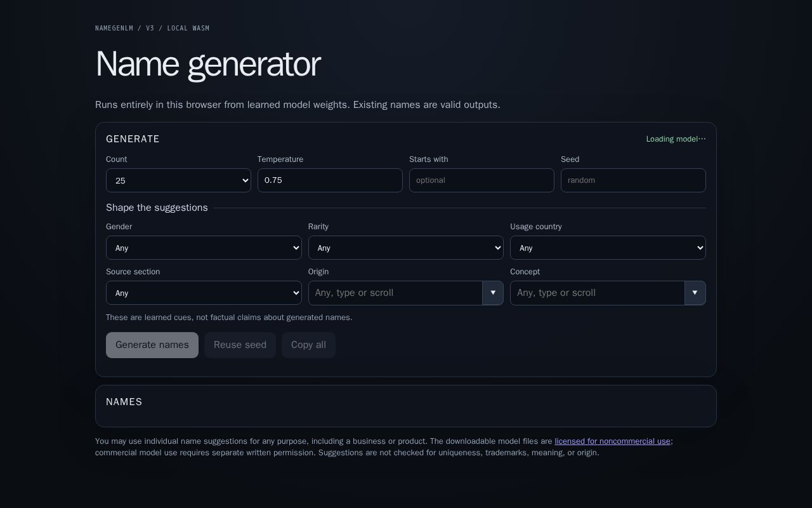Click the Loading model status text
Image resolution: width=812 pixels, height=508 pixels.
[x=676, y=139]
